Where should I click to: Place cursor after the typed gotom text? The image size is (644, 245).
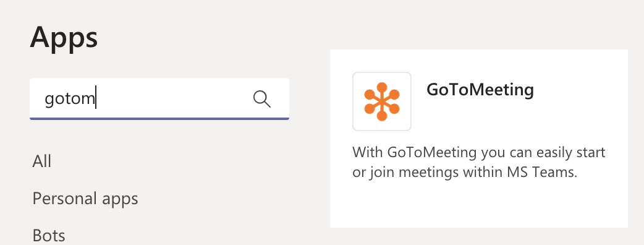point(96,98)
